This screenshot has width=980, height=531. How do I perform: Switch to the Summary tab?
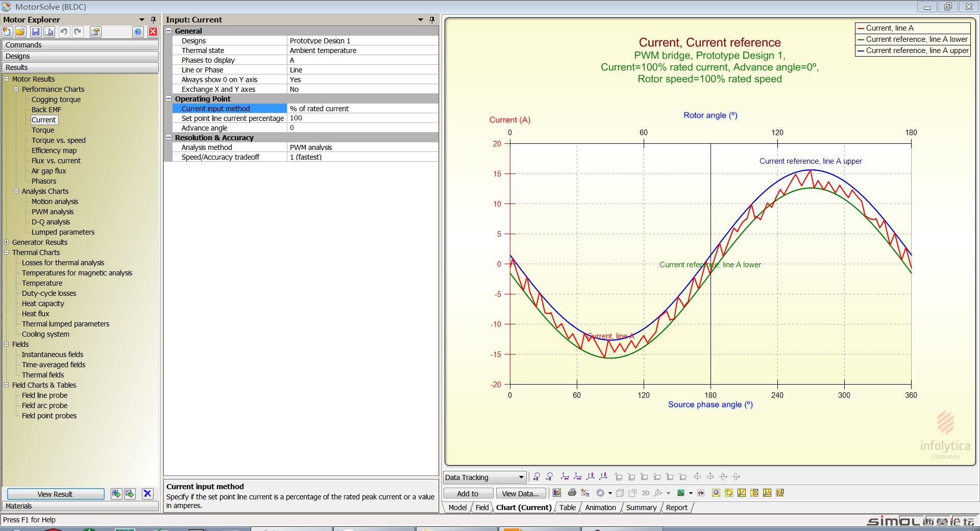[641, 508]
